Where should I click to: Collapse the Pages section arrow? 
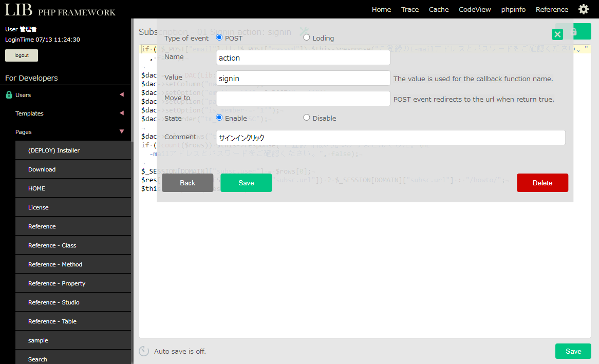(122, 131)
